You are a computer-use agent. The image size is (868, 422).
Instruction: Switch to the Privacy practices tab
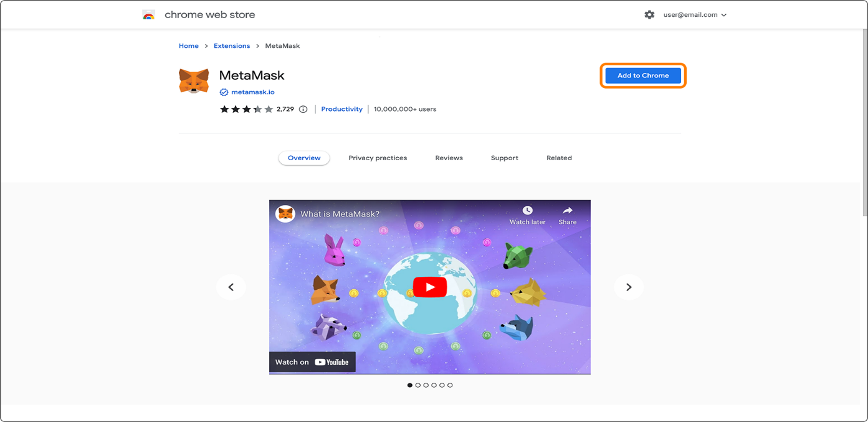click(x=378, y=158)
